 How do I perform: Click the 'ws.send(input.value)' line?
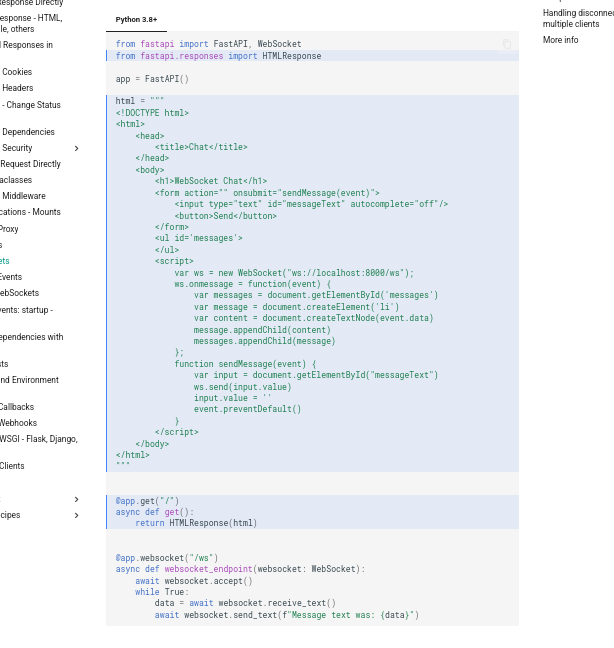click(243, 387)
